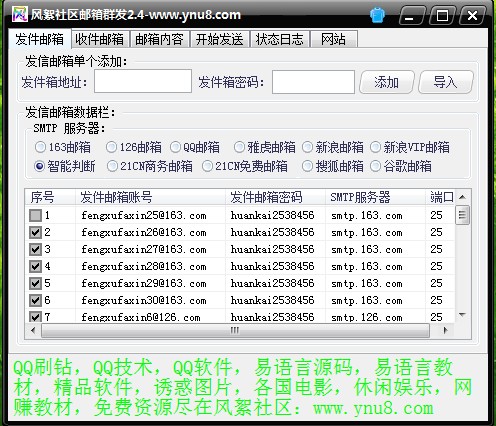
Task: Go to the 开始发送 tab
Action: click(x=219, y=39)
